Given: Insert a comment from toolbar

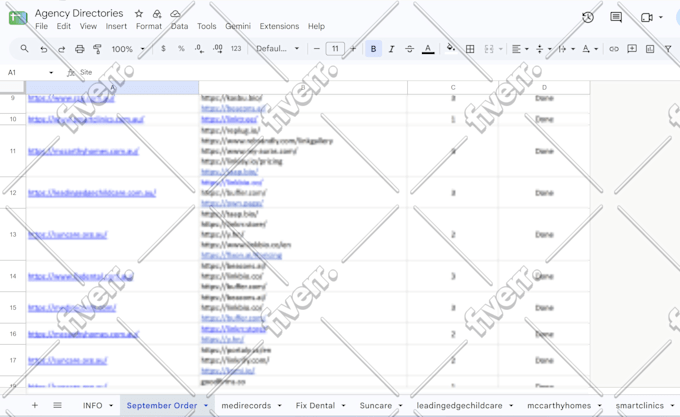Looking at the screenshot, I should (x=632, y=49).
